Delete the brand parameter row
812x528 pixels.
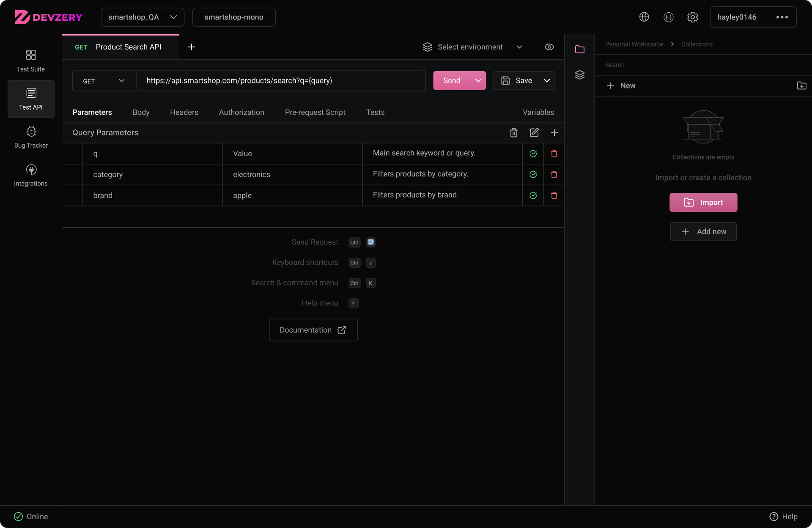click(x=554, y=195)
